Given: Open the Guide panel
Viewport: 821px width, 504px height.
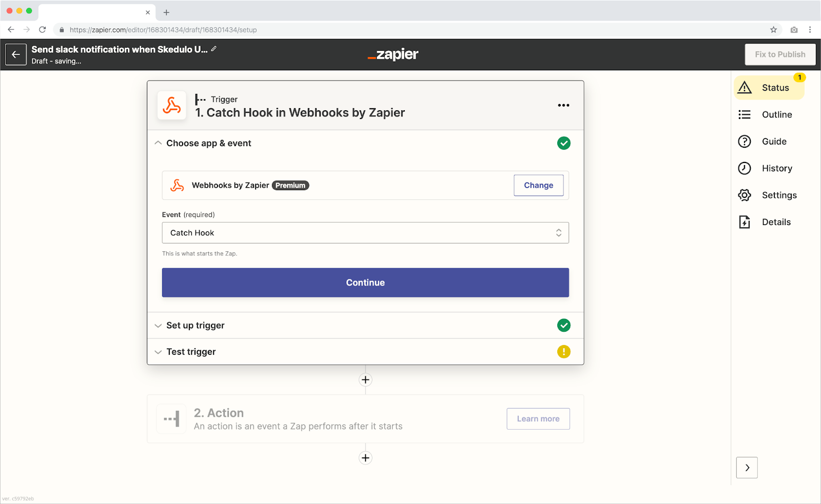Looking at the screenshot, I should click(769, 142).
